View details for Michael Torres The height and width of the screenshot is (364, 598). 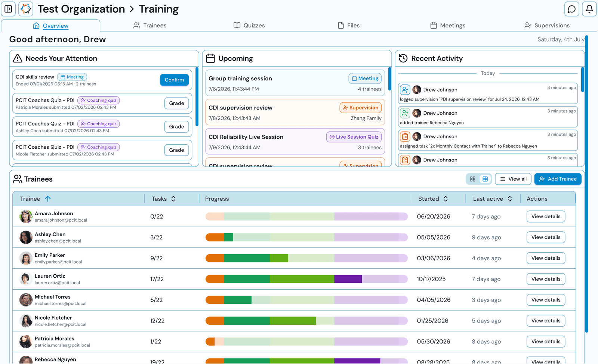click(x=546, y=300)
